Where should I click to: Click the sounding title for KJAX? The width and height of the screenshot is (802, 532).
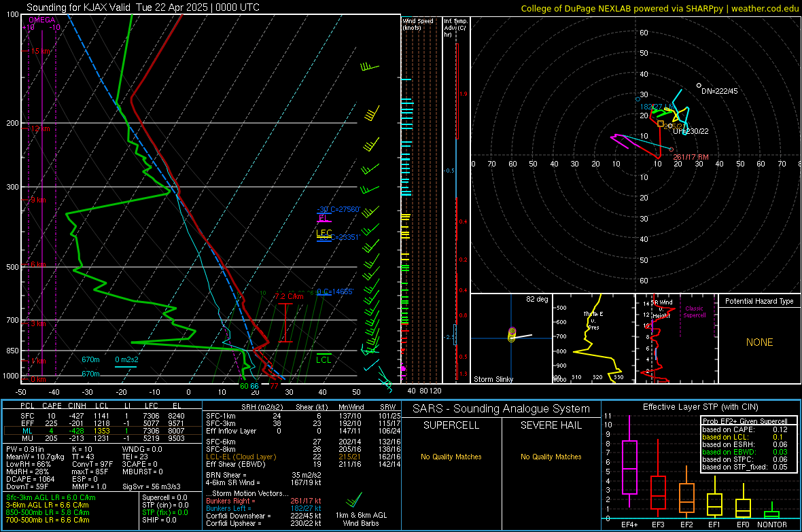click(x=143, y=7)
